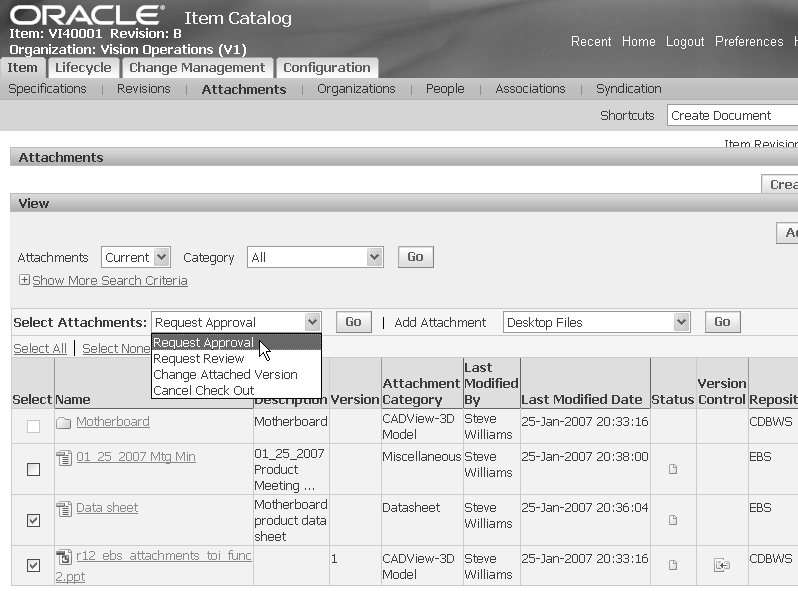Open the Motherboard attachment link
The height and width of the screenshot is (591, 798).
[113, 422]
